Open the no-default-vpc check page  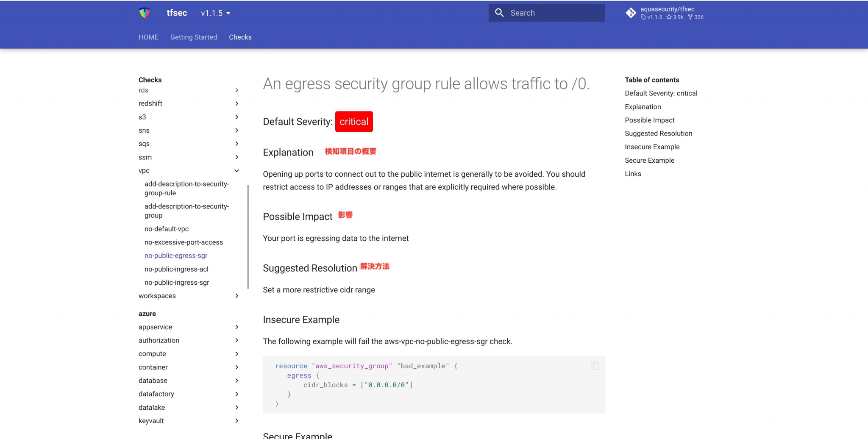coord(167,229)
